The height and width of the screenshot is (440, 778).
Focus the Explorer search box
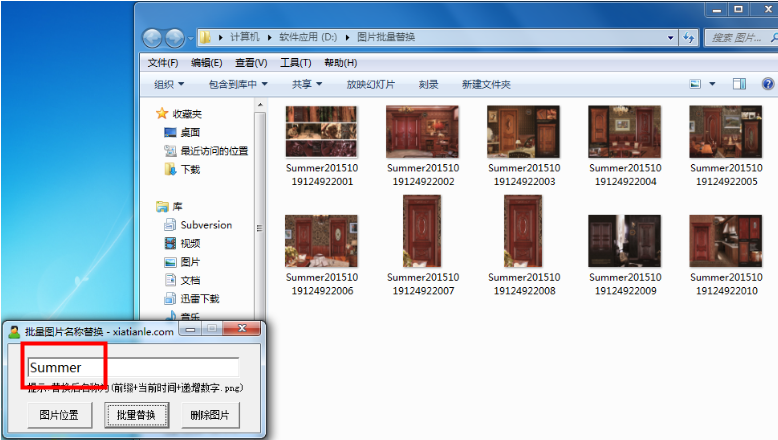740,38
